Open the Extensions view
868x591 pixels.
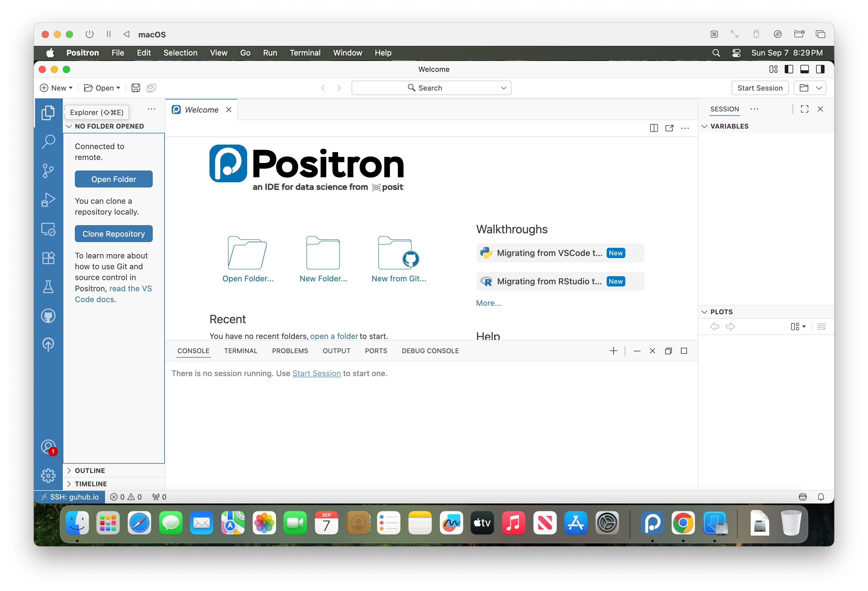48,258
